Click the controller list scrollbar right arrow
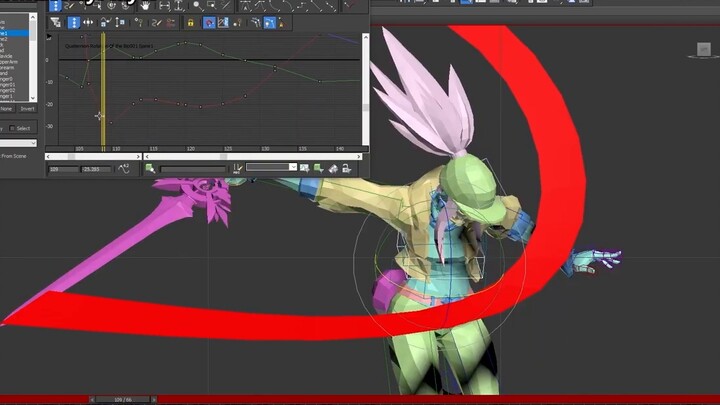Viewport: 720px width, 405px height. click(138, 157)
